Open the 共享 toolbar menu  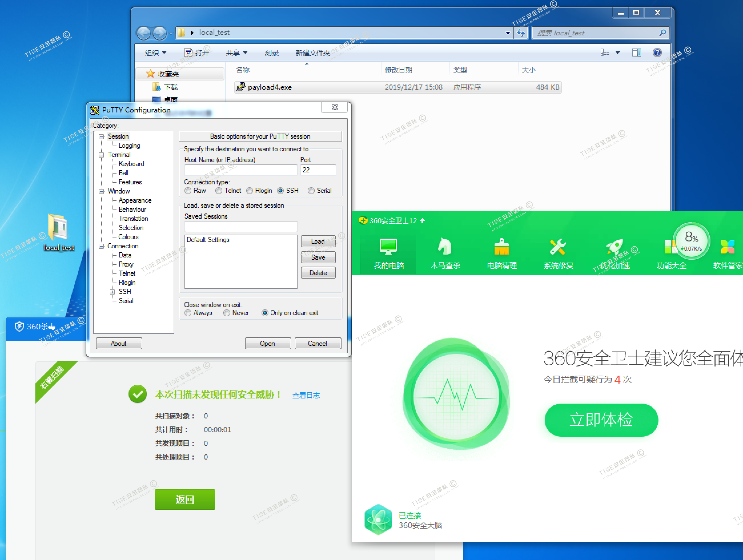(x=236, y=53)
